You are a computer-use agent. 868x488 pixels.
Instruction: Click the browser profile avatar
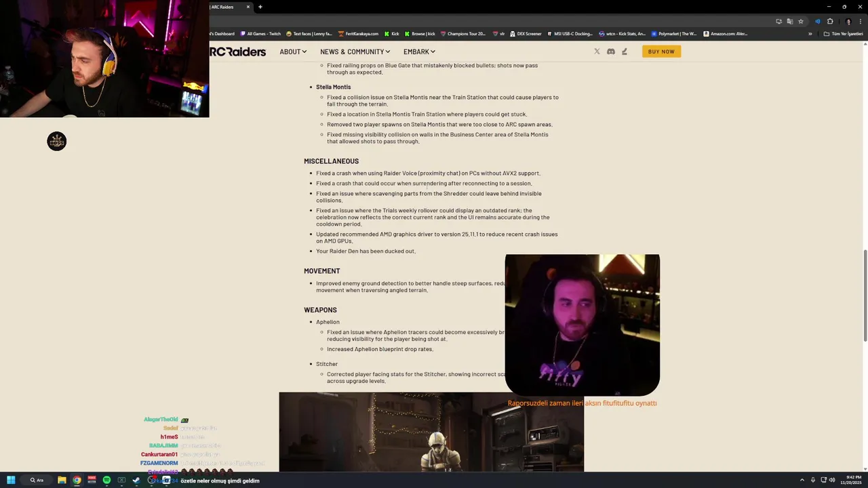pyautogui.click(x=848, y=21)
